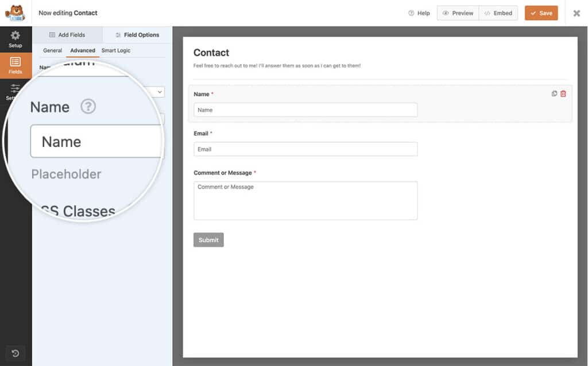Duplicate the Name field with copy icon

(x=553, y=93)
